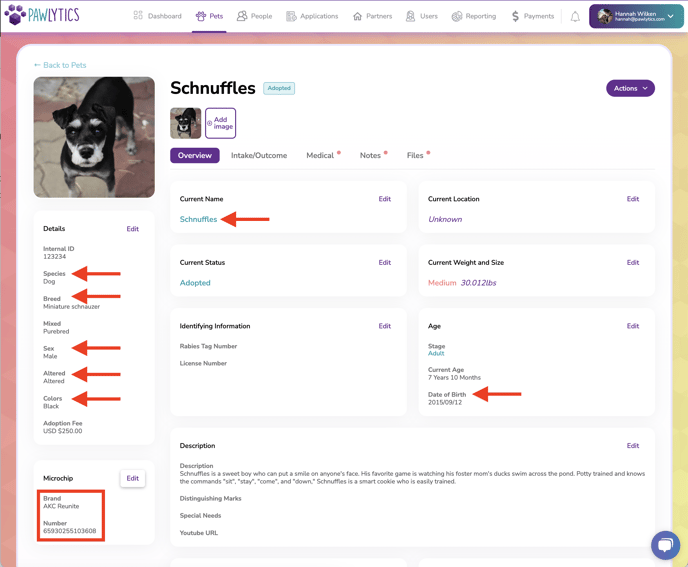This screenshot has height=567, width=688.
Task: Click Back to Pets link
Action: tap(60, 65)
